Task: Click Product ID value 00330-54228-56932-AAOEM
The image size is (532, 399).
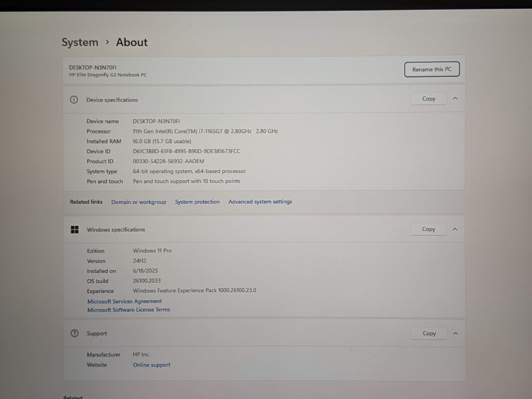Action: click(x=169, y=161)
